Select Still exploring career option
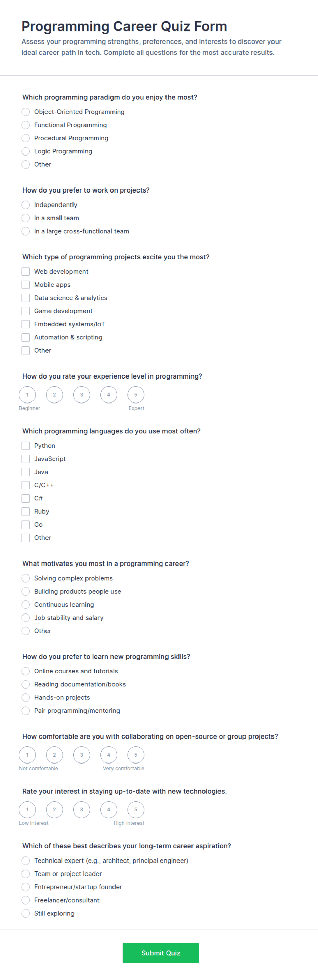 (25, 914)
